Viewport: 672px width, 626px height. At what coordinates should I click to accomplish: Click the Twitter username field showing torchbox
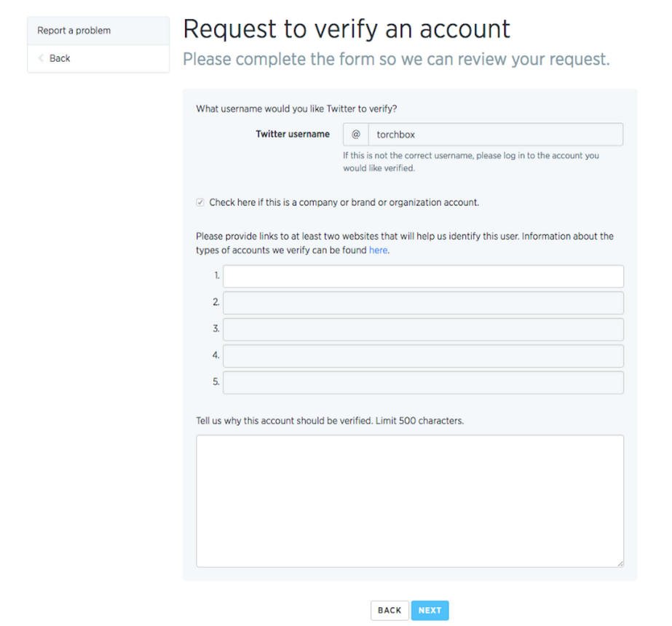click(x=495, y=135)
